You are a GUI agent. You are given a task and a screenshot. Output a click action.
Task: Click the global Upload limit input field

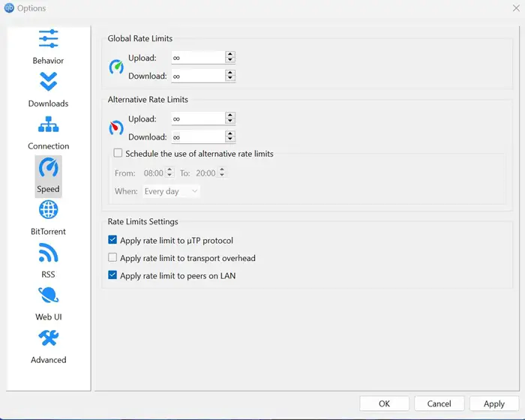(198, 58)
